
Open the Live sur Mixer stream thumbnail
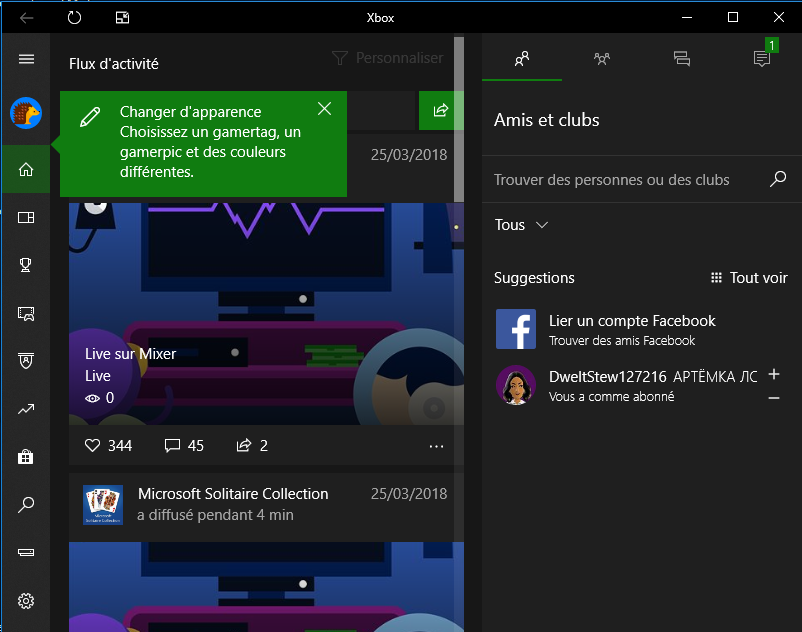point(266,313)
